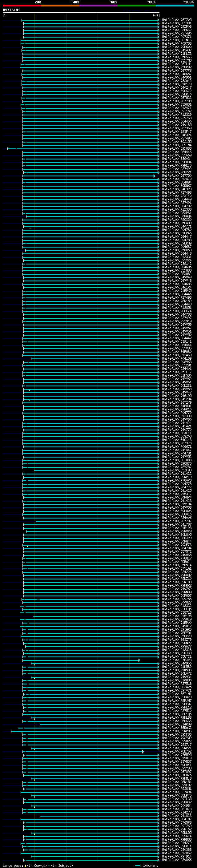This screenshot has width=197, height=868.
Task: Open hit UniRef100_P07369
Action: [x=177, y=128]
